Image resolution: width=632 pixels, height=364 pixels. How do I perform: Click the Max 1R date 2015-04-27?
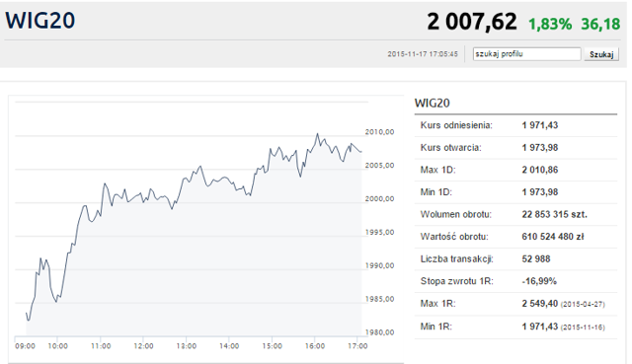click(x=583, y=305)
